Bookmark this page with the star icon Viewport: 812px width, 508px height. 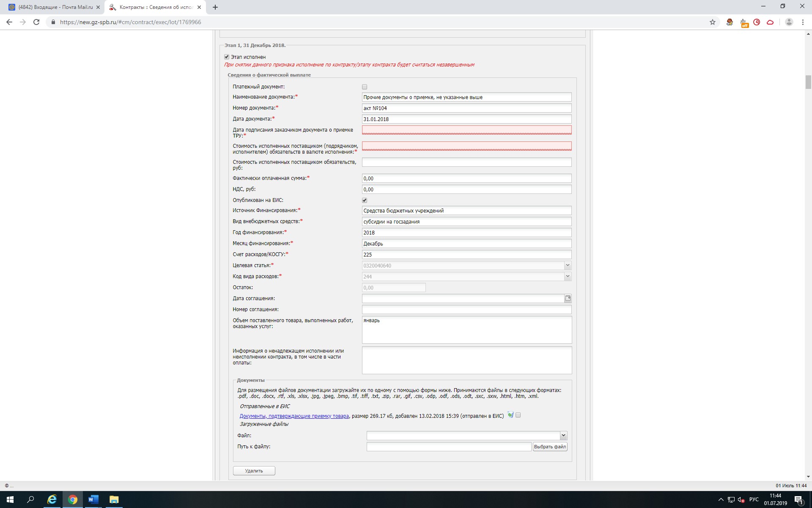click(713, 22)
